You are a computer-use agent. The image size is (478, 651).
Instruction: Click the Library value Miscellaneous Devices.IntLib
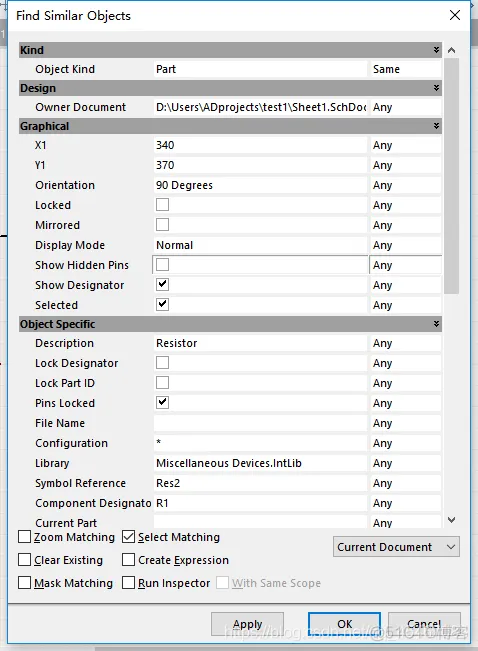pyautogui.click(x=260, y=463)
